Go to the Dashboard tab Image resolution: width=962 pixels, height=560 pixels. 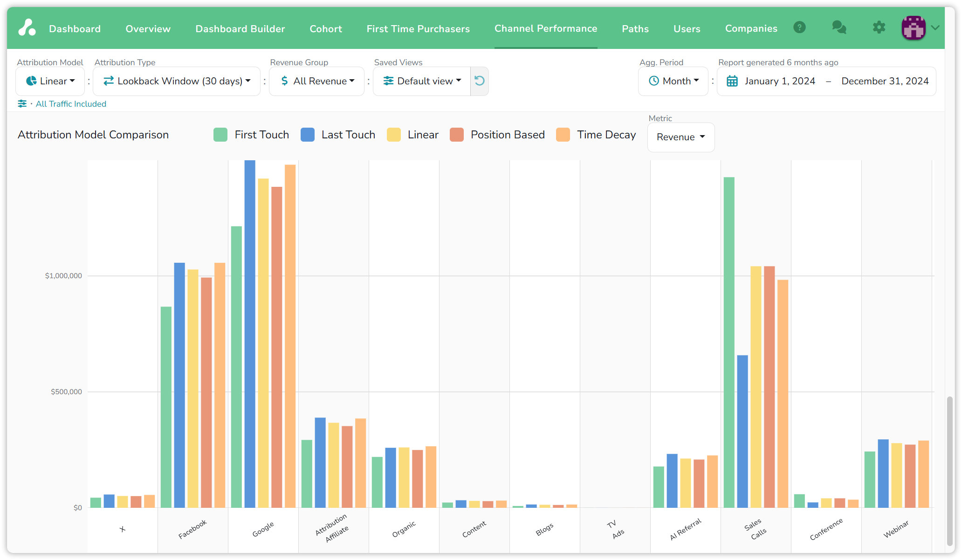coord(75,29)
